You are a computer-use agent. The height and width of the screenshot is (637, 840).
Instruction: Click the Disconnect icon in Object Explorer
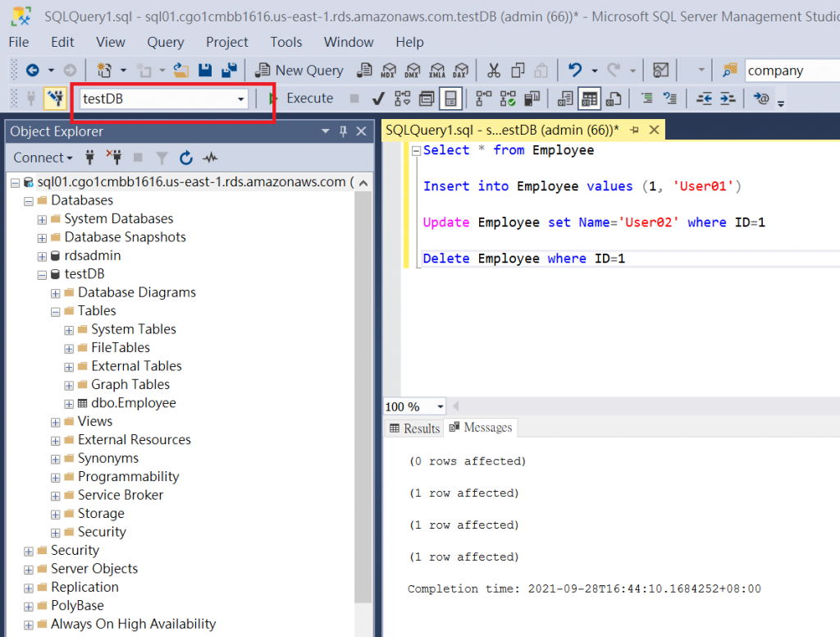coord(113,157)
